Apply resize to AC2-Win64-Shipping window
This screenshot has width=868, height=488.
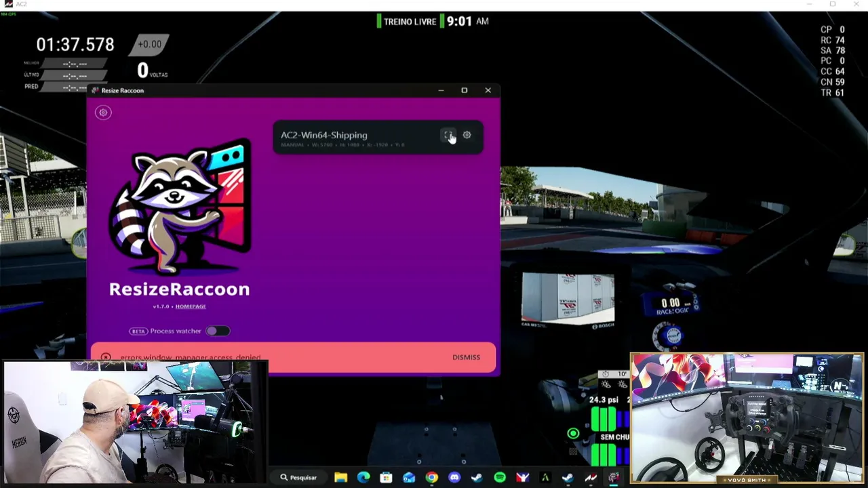448,136
